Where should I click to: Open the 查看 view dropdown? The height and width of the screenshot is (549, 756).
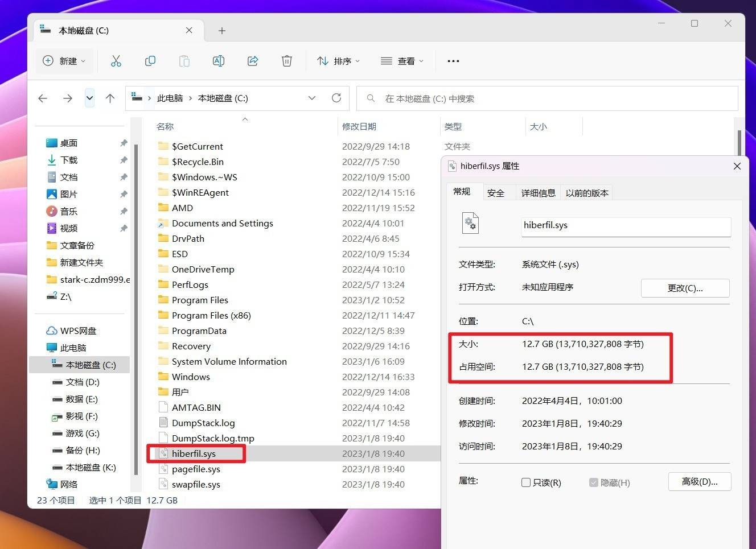point(402,61)
